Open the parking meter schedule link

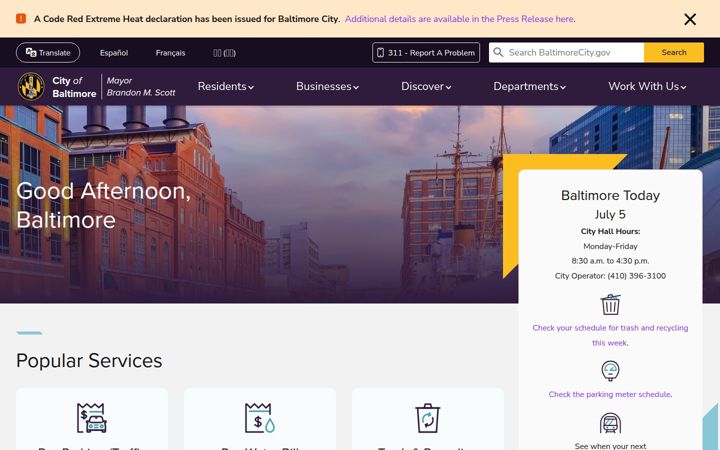pos(610,394)
